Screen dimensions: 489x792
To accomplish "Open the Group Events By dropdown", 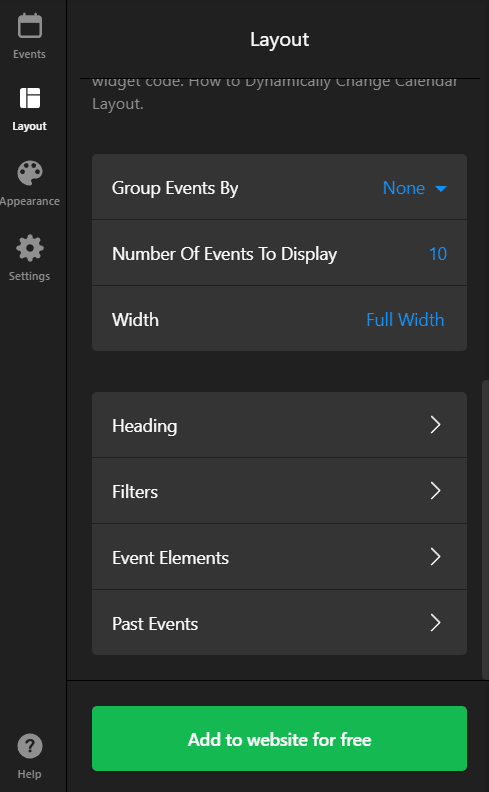I will click(x=279, y=187).
